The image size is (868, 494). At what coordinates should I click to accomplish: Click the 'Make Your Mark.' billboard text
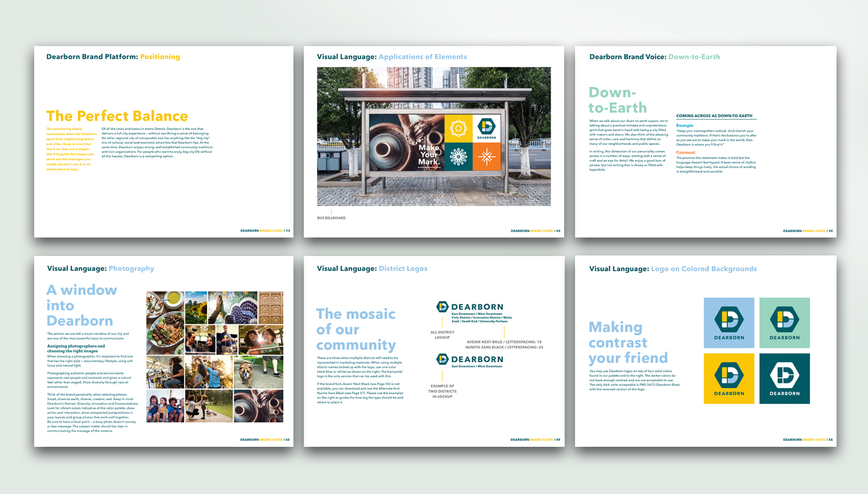pyautogui.click(x=429, y=155)
